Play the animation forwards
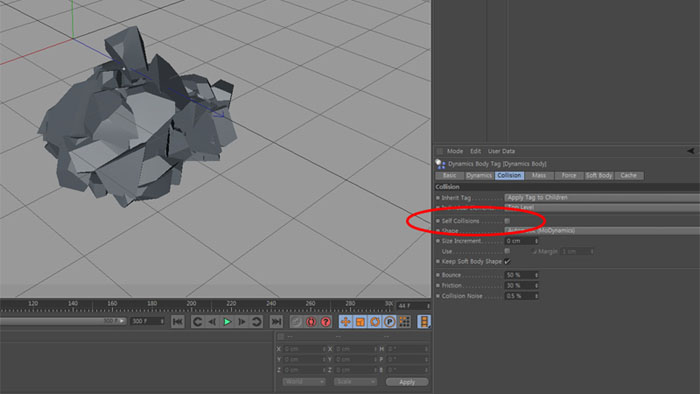This screenshot has height=394, width=700. click(x=227, y=321)
